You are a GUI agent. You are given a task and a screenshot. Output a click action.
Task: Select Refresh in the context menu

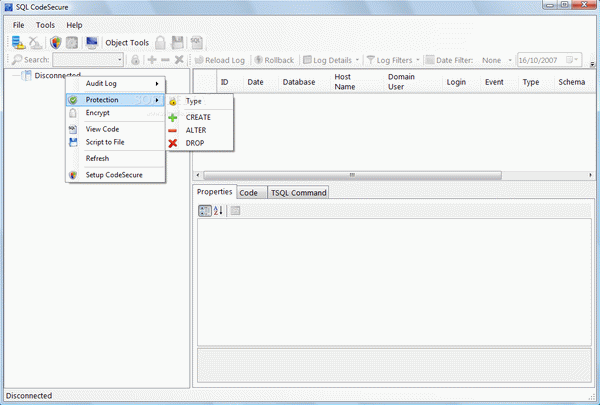pos(115,158)
